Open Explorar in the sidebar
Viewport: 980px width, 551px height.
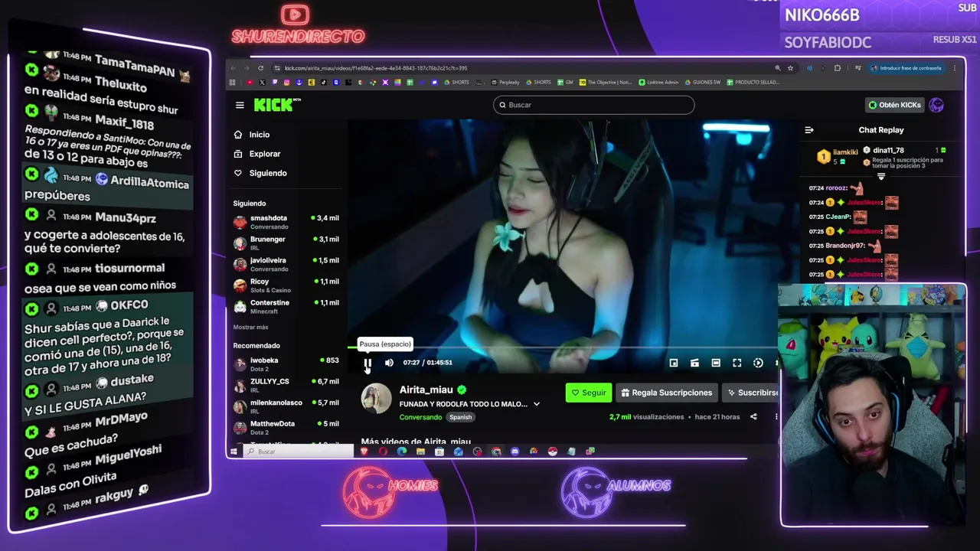(x=258, y=154)
